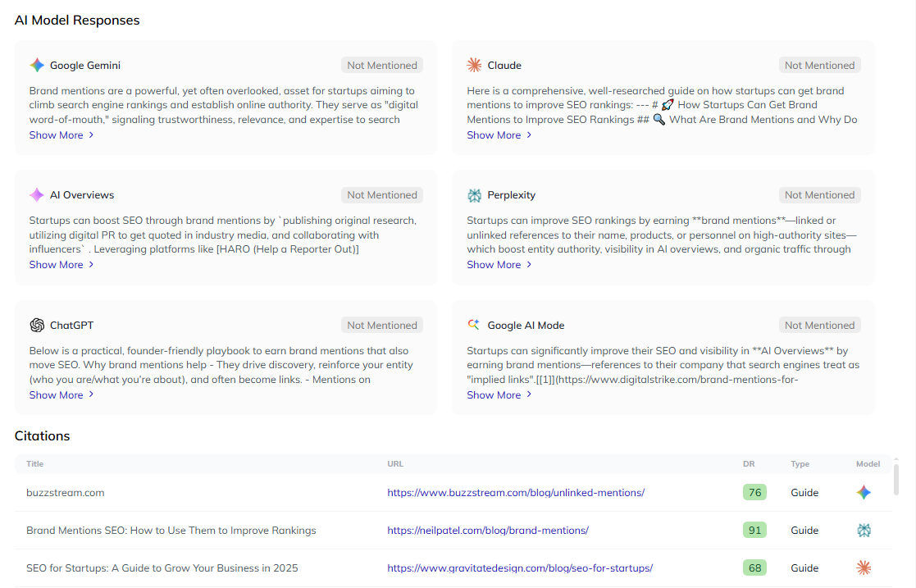Click Perplexity model icon in neilpatel.com row
The image size is (916, 588).
click(864, 530)
